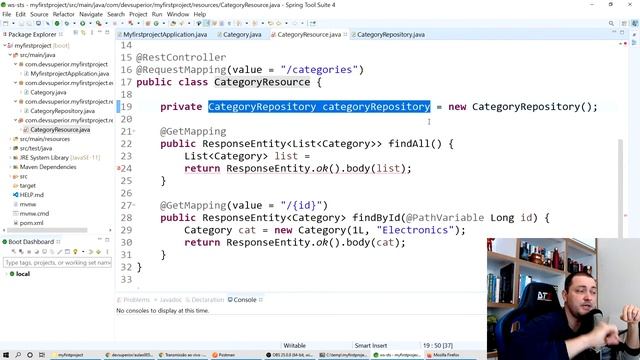Collapse the findAll method fold at line 21
The image size is (640, 360).
134,131
